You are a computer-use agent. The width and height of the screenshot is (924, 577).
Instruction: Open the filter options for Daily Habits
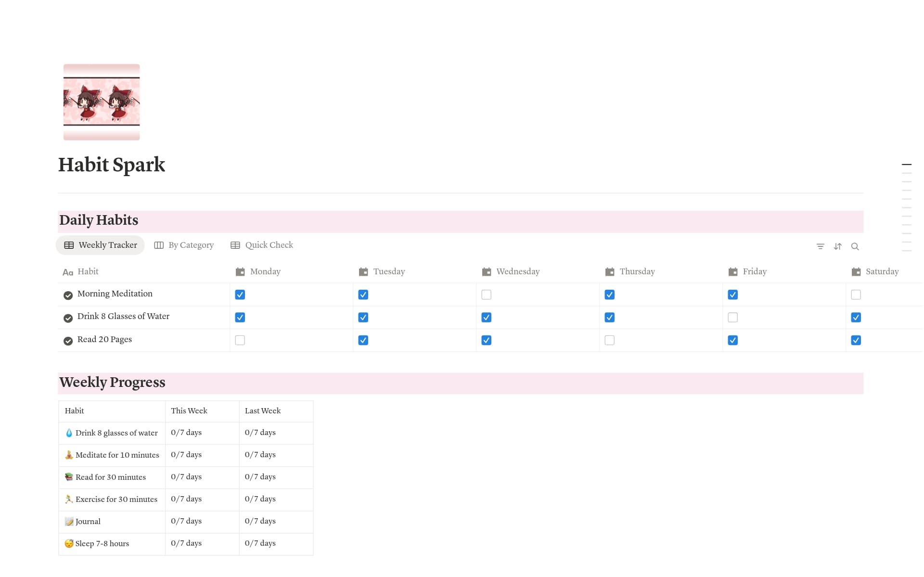click(820, 246)
